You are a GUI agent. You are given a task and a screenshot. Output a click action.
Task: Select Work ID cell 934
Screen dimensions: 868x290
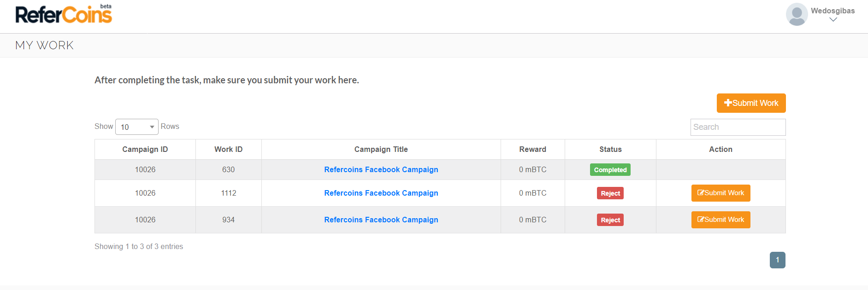229,220
